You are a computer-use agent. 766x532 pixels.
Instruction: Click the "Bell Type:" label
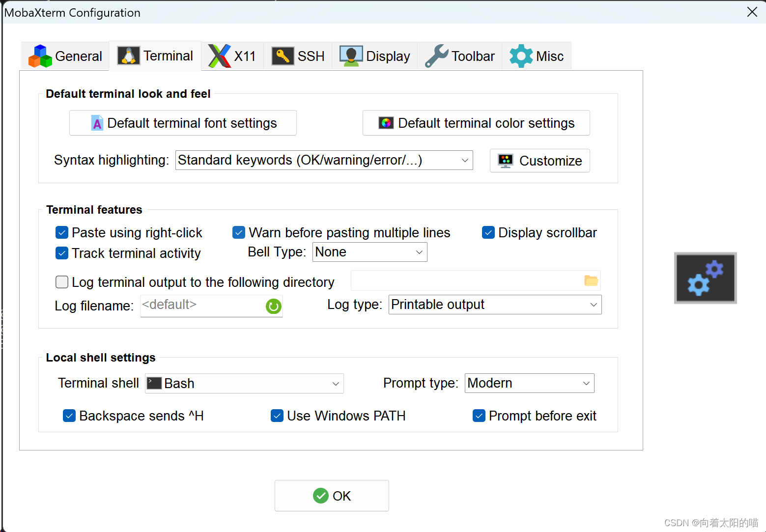click(x=277, y=252)
